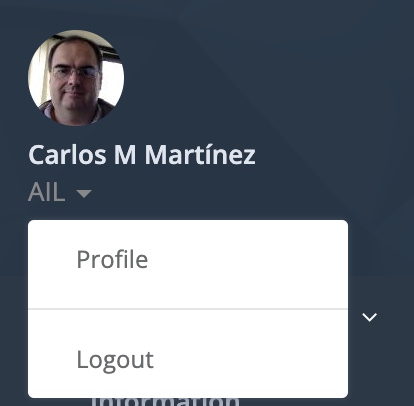This screenshot has width=414, height=406.
Task: Click the word Profile in the menu
Action: [x=112, y=260]
